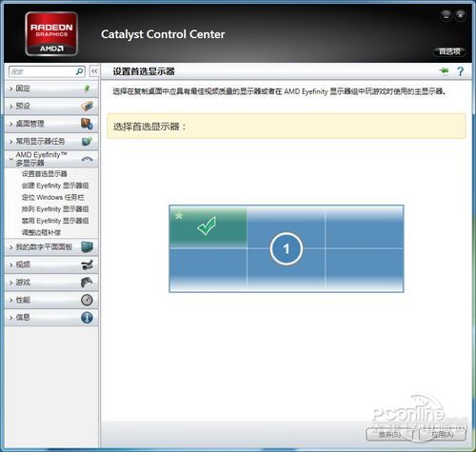This screenshot has width=476, height=452.
Task: Open 禁用 Eyefinity 显示器组 in sidebar
Action: pyautogui.click(x=55, y=221)
